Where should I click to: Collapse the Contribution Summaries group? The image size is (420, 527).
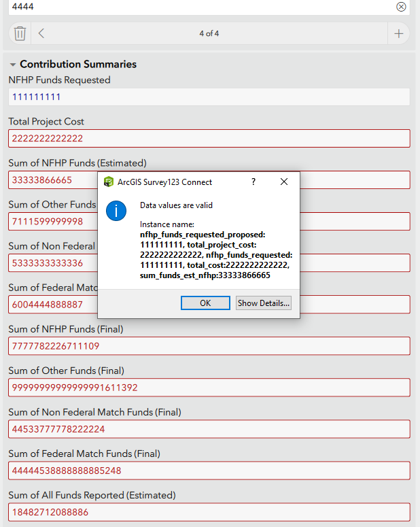tap(13, 65)
